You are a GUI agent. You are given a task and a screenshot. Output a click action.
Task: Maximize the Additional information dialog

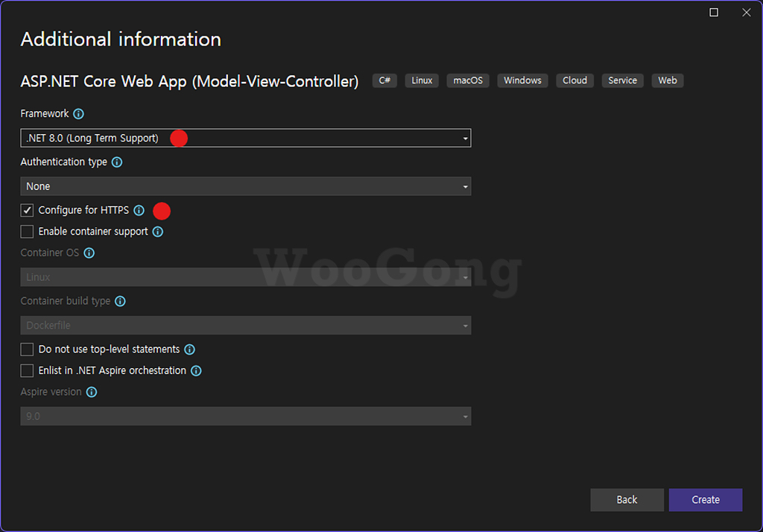coord(714,12)
